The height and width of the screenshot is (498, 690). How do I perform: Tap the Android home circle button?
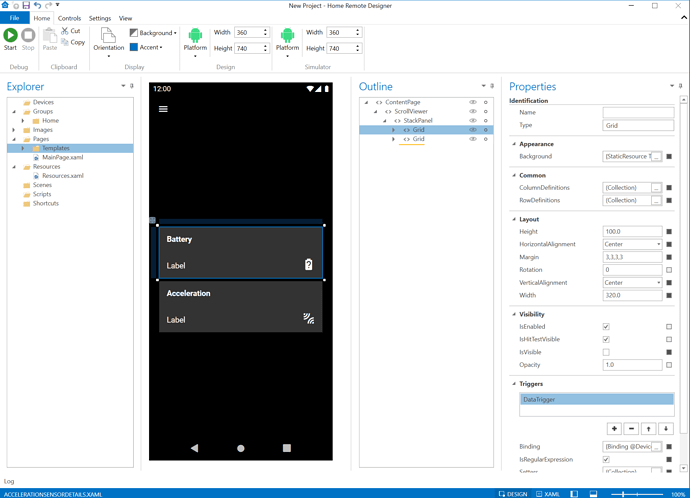(241, 448)
